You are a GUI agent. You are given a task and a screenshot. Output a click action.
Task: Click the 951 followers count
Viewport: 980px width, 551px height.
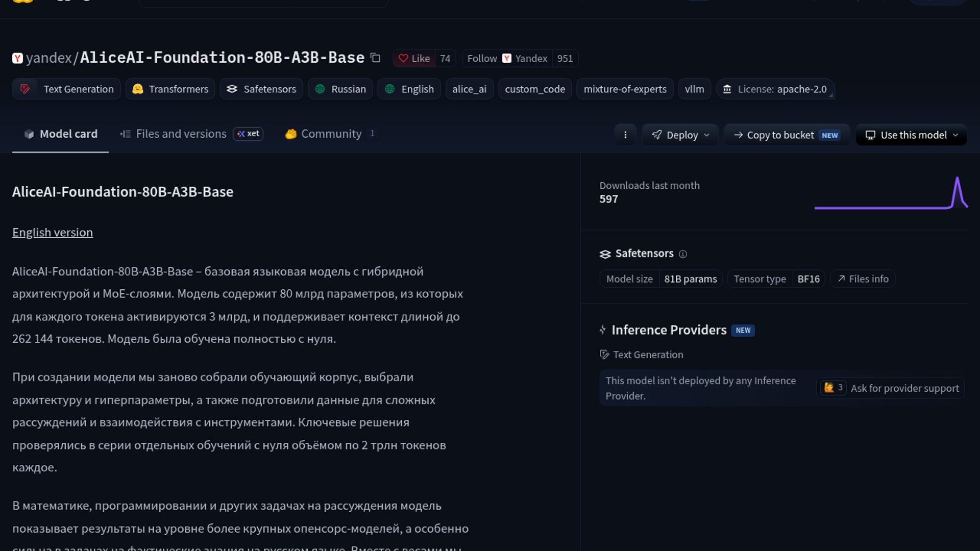[x=565, y=59]
